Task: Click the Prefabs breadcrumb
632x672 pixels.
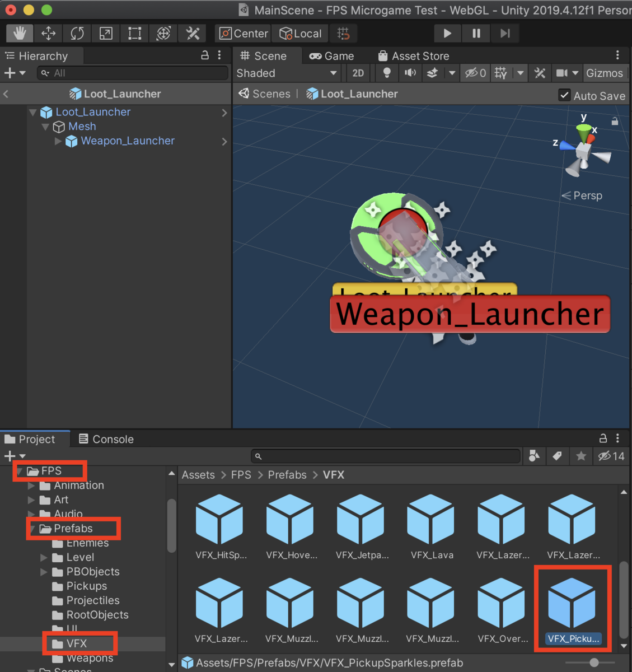Action: pyautogui.click(x=287, y=475)
